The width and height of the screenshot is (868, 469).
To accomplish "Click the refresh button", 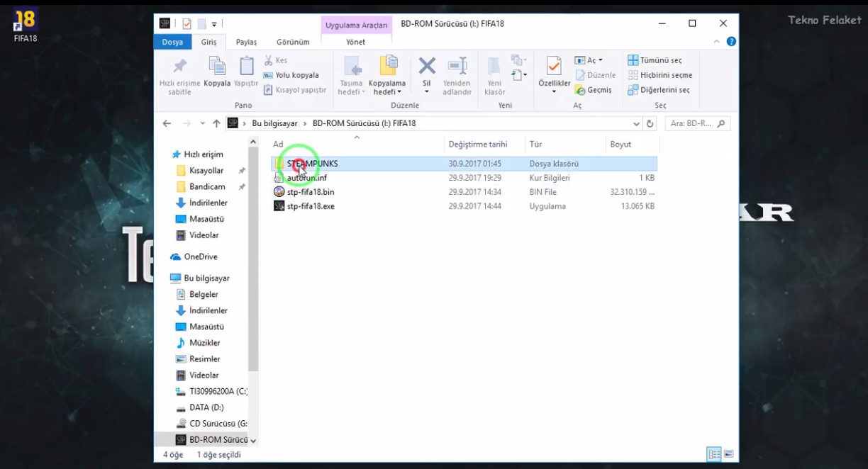I will 650,123.
